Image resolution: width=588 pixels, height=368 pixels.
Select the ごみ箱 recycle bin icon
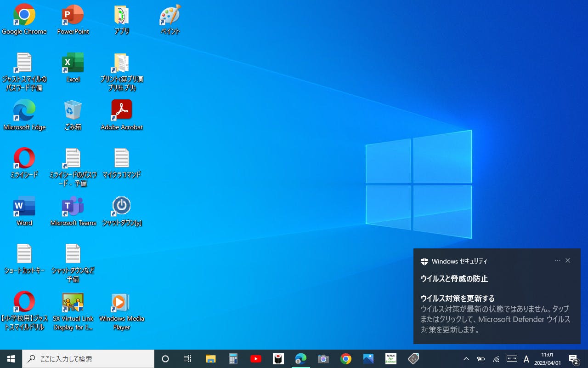click(x=73, y=111)
